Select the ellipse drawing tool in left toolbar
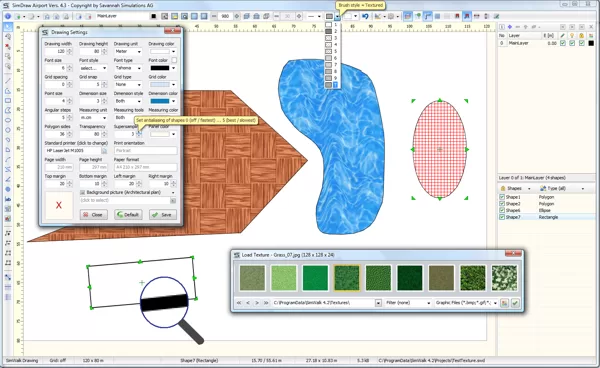 pyautogui.click(x=8, y=120)
